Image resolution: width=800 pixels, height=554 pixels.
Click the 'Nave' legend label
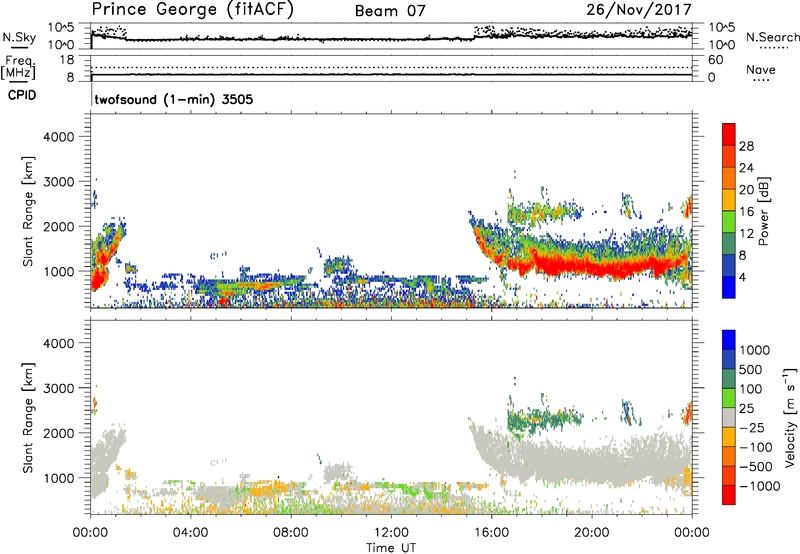(x=760, y=70)
